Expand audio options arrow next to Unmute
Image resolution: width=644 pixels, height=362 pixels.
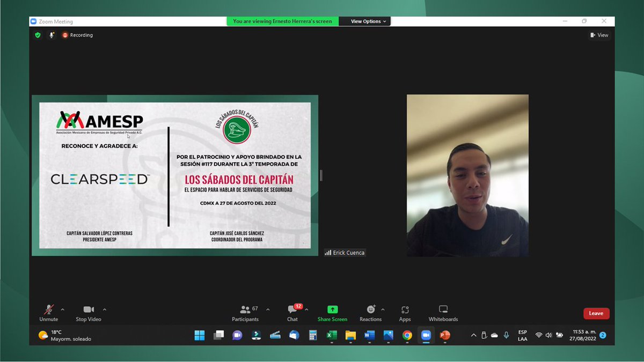click(x=63, y=309)
